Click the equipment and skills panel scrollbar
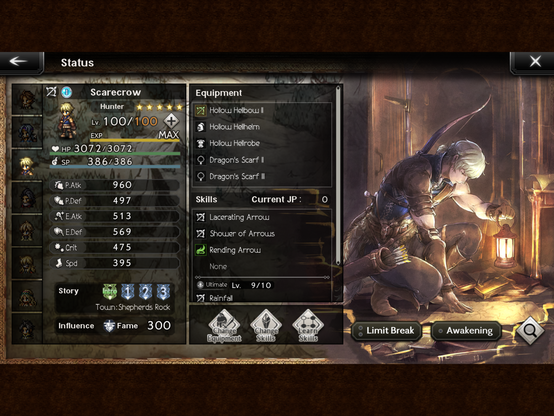 point(338,176)
